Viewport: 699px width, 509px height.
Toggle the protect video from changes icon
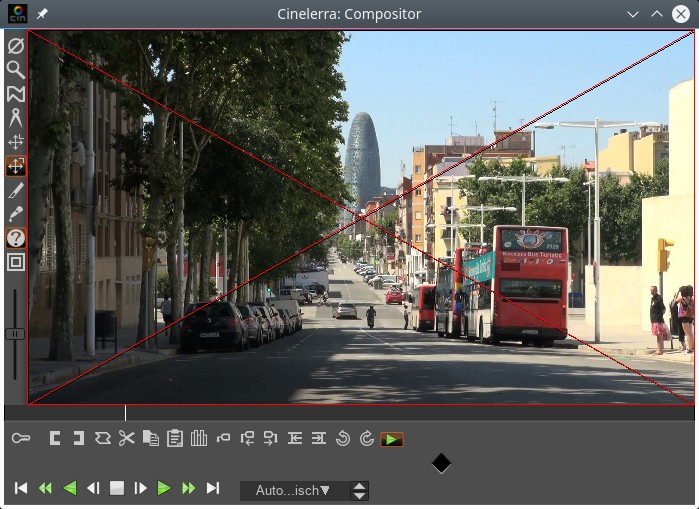[x=15, y=46]
